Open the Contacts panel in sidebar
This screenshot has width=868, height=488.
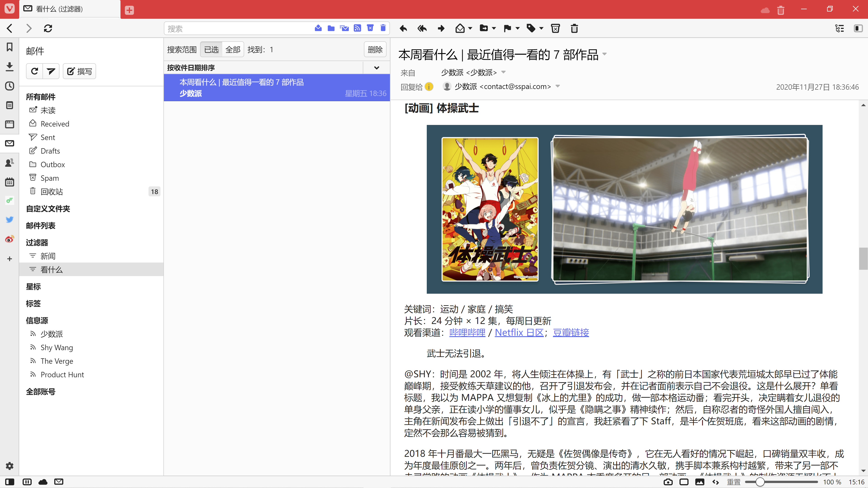9,163
